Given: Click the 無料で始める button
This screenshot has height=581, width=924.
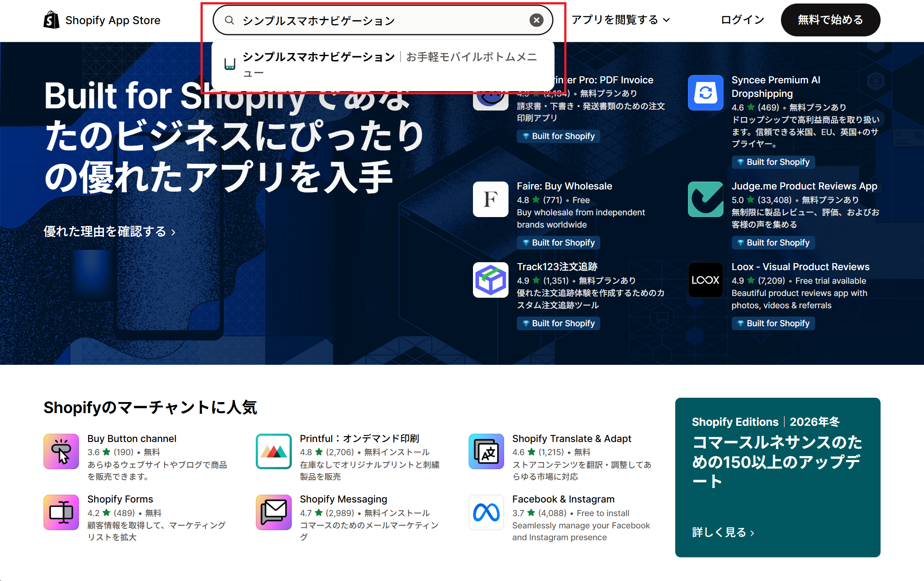Looking at the screenshot, I should pos(830,19).
